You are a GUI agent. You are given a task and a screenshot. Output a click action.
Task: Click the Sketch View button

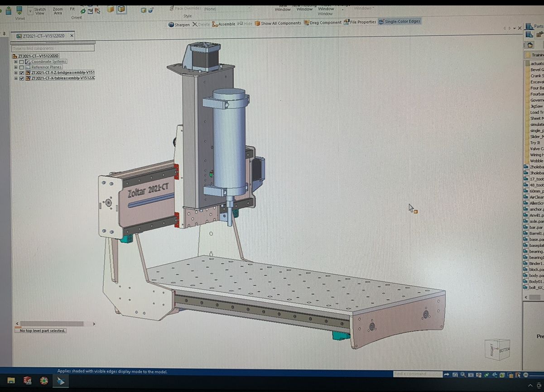point(39,11)
